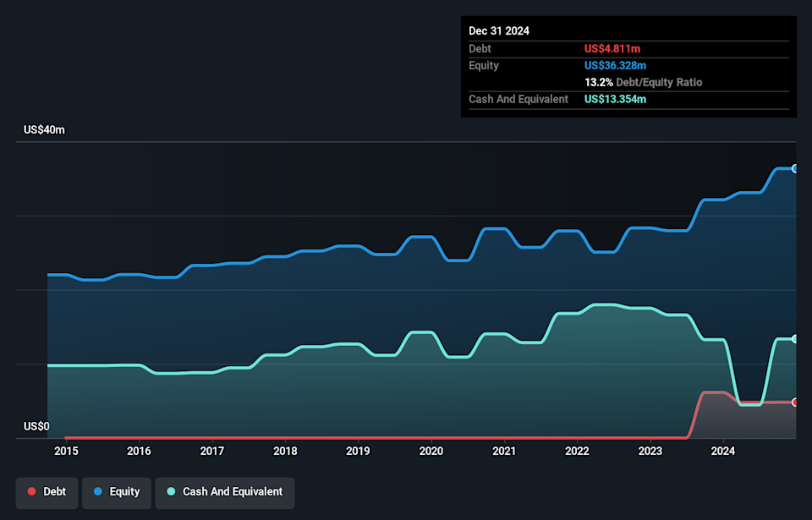812x520 pixels.
Task: Select the blue Equity endpoint marker on the chart
Action: click(793, 167)
